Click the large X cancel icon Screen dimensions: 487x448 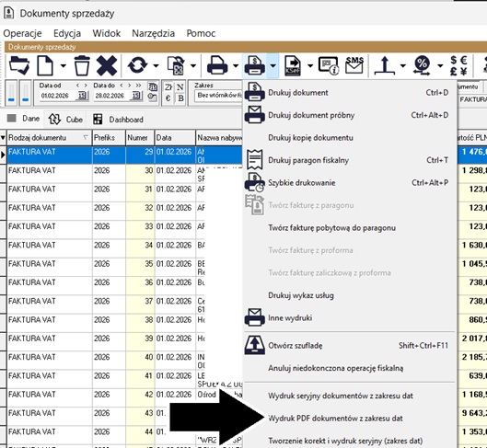click(x=107, y=65)
